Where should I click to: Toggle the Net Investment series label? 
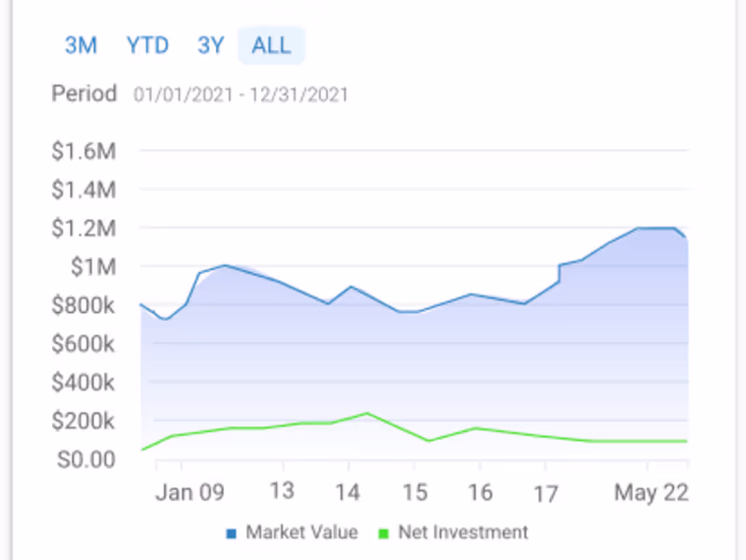[463, 533]
